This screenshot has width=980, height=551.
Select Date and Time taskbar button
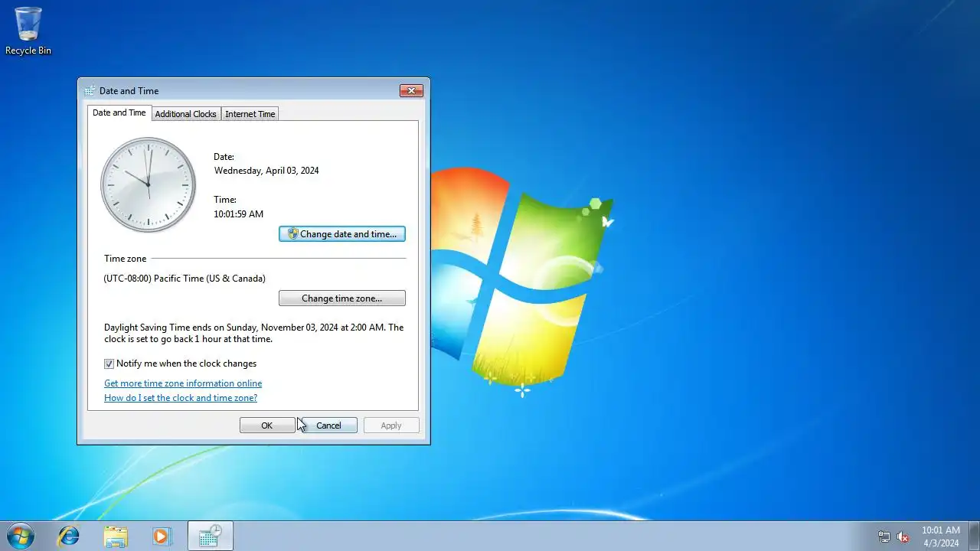(x=210, y=536)
